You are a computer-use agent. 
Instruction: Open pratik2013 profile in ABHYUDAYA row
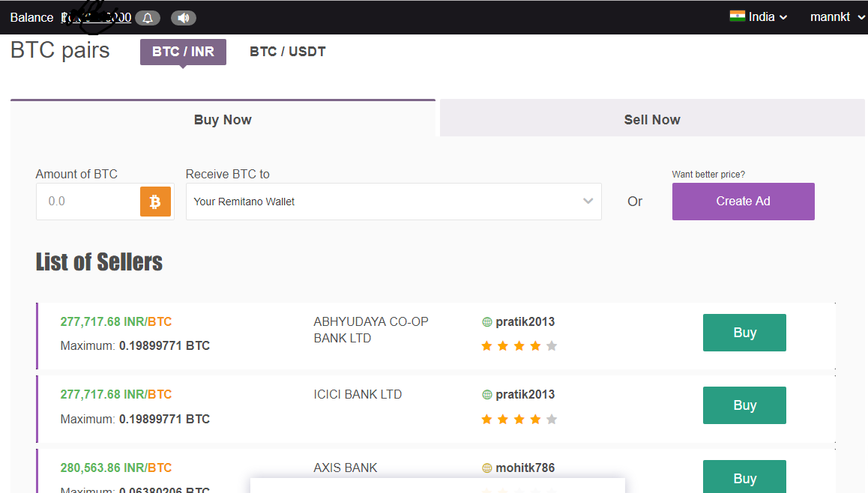(x=525, y=321)
